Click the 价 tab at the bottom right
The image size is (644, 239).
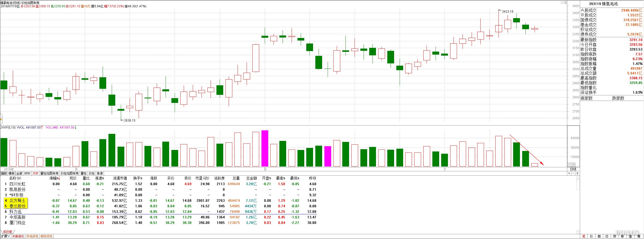(592, 236)
